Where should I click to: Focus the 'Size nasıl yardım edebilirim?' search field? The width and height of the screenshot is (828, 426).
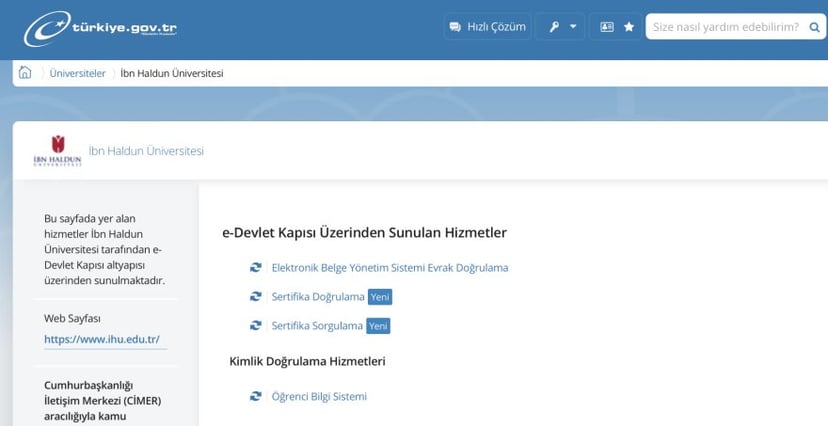tap(727, 26)
